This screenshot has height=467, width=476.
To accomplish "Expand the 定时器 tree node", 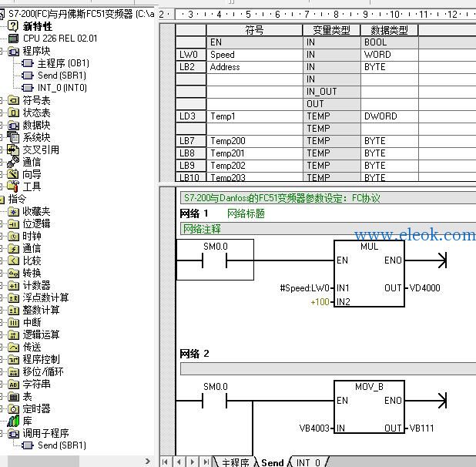I will [2, 409].
